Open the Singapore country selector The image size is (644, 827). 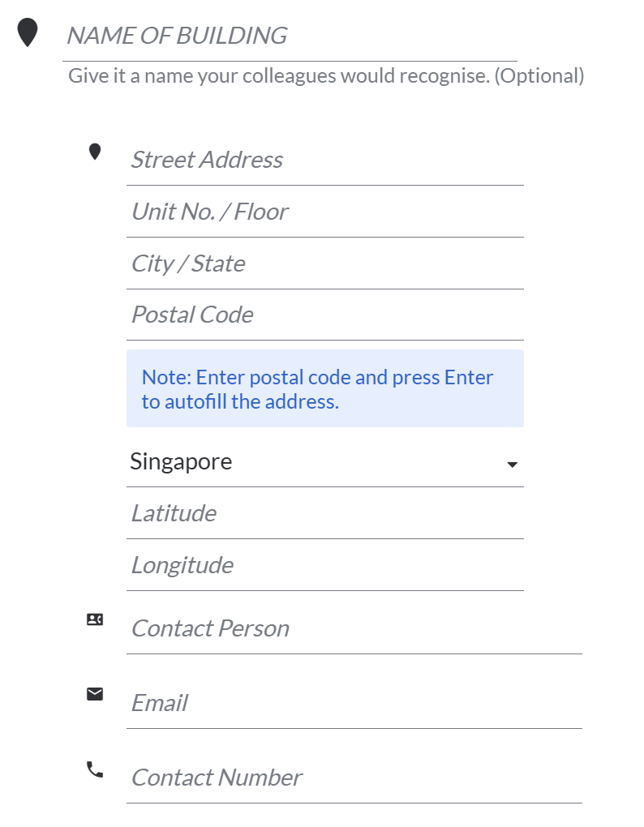[316, 462]
